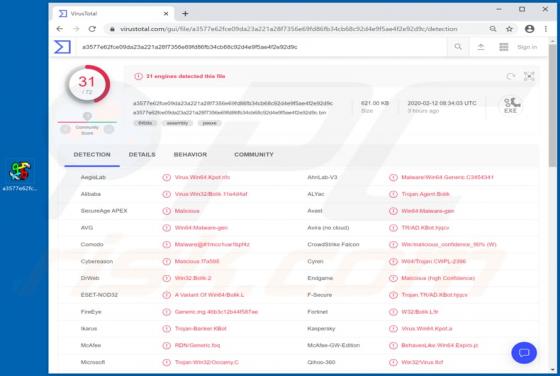Click the AegisLab engine name
560x376 pixels.
click(93, 177)
